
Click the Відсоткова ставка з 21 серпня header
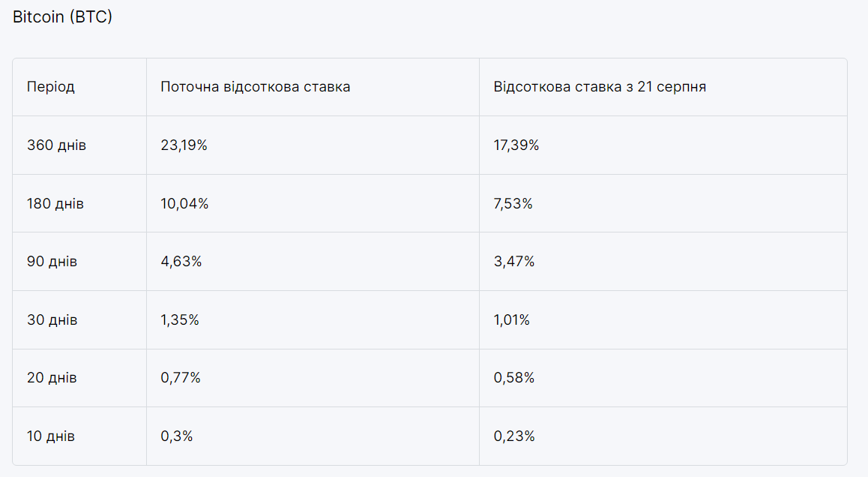(600, 87)
